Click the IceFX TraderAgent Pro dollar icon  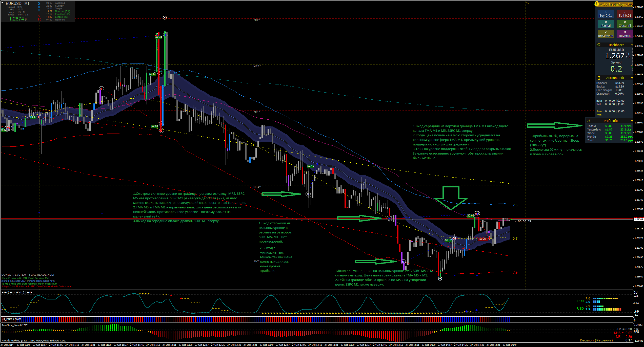click(597, 4)
